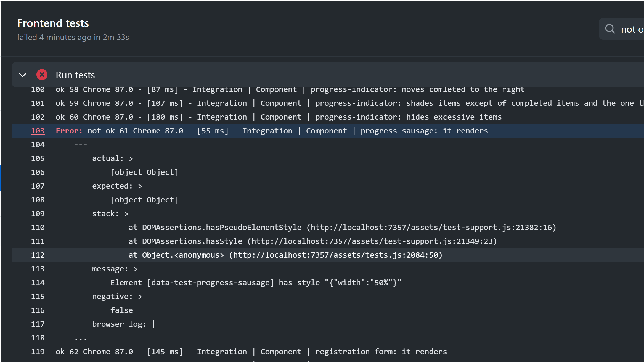Click line number 117 browser log
Screen dimensions: 644x362
click(38, 324)
